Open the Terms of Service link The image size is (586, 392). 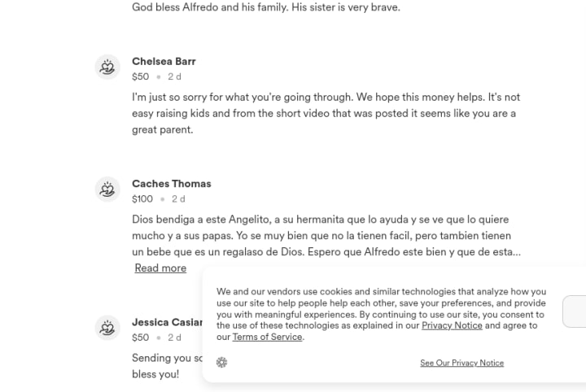pyautogui.click(x=267, y=337)
